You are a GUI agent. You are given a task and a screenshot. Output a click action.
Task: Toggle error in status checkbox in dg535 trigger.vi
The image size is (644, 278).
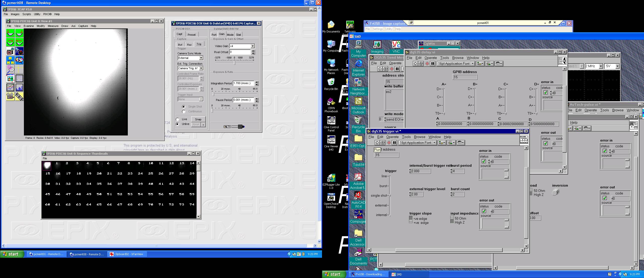(x=484, y=161)
